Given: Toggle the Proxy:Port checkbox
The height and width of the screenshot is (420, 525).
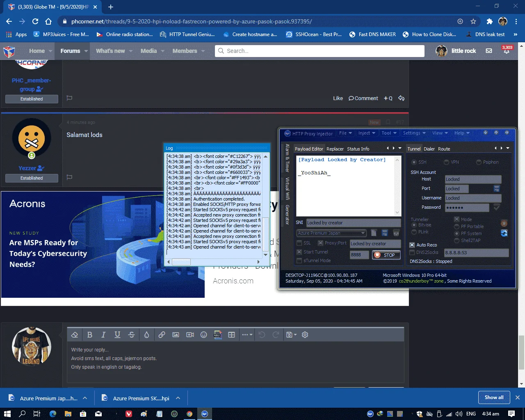Looking at the screenshot, I should [x=321, y=243].
